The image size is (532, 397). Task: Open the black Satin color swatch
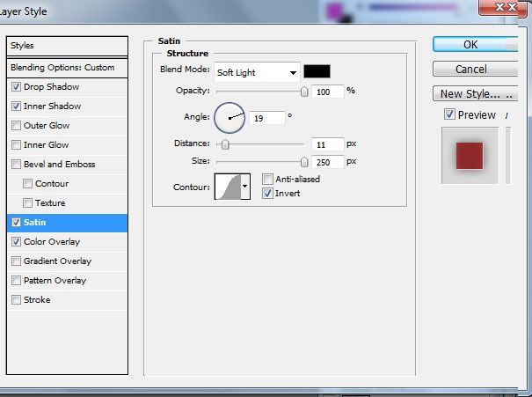click(x=317, y=72)
